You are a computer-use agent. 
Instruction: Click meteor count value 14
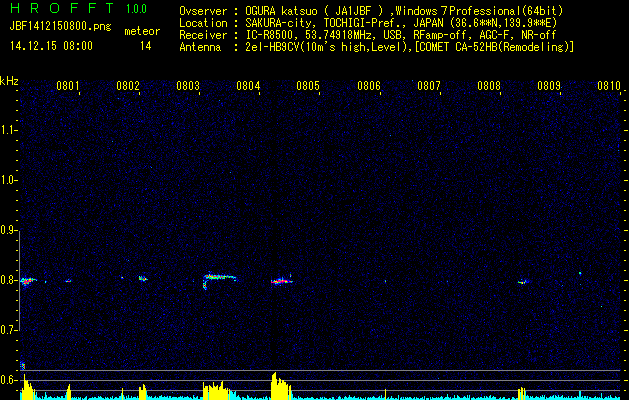tap(146, 46)
